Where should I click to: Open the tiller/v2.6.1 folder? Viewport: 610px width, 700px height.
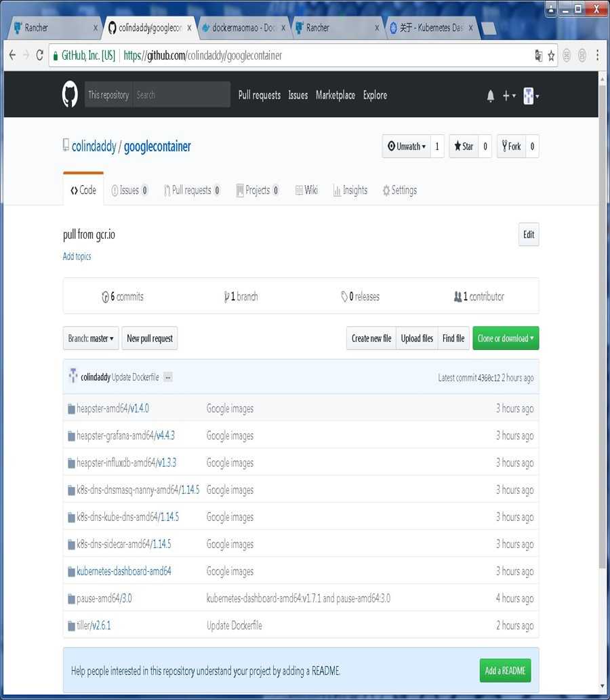coord(94,625)
